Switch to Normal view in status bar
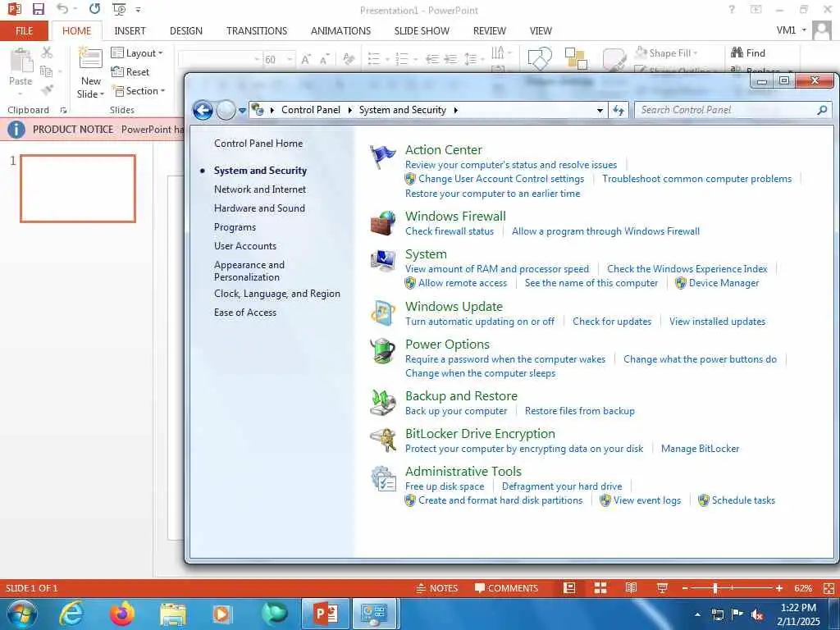Image resolution: width=840 pixels, height=630 pixels. 569,588
